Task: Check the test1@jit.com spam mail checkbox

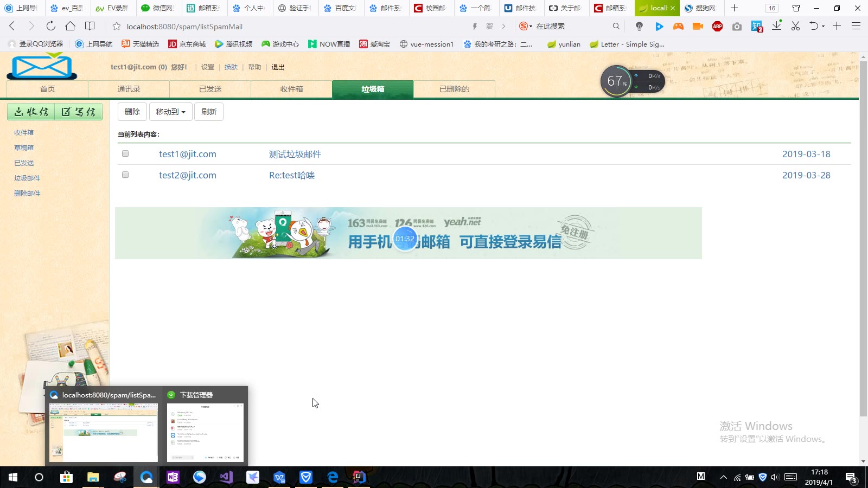Action: [125, 154]
